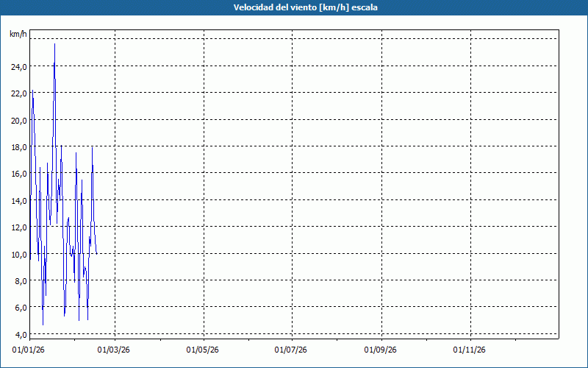Screen dimensions: 588x368
Task: Click the 24,0 value on the vertical axis
Action: 19,67
